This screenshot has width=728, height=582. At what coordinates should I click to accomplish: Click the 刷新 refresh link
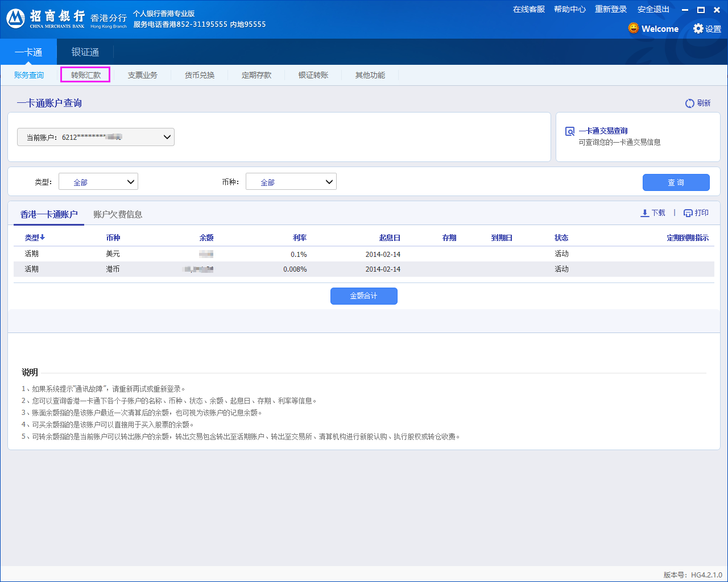click(704, 103)
